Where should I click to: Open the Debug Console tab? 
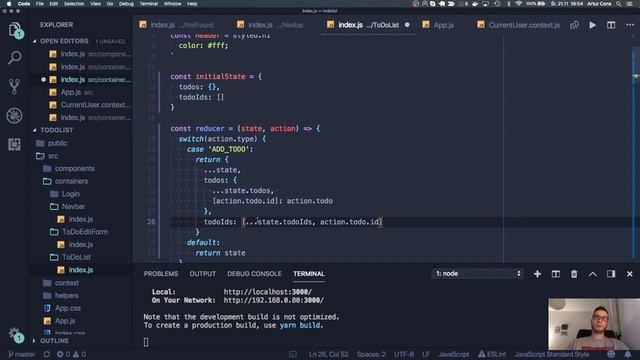[x=254, y=274]
